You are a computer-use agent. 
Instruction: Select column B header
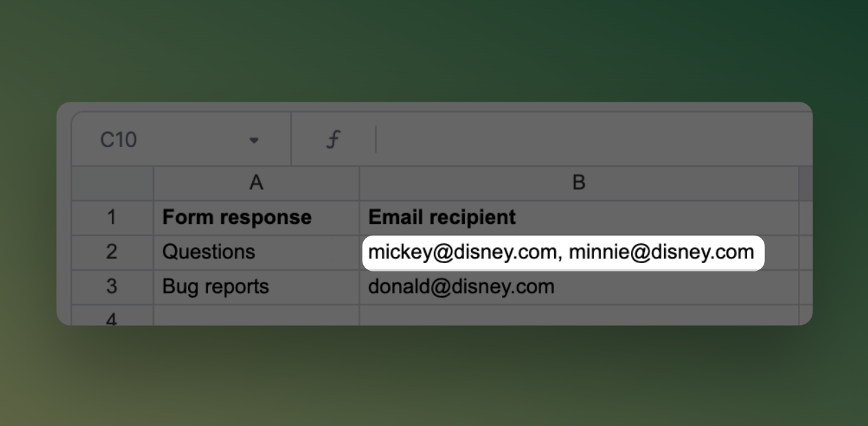[579, 183]
